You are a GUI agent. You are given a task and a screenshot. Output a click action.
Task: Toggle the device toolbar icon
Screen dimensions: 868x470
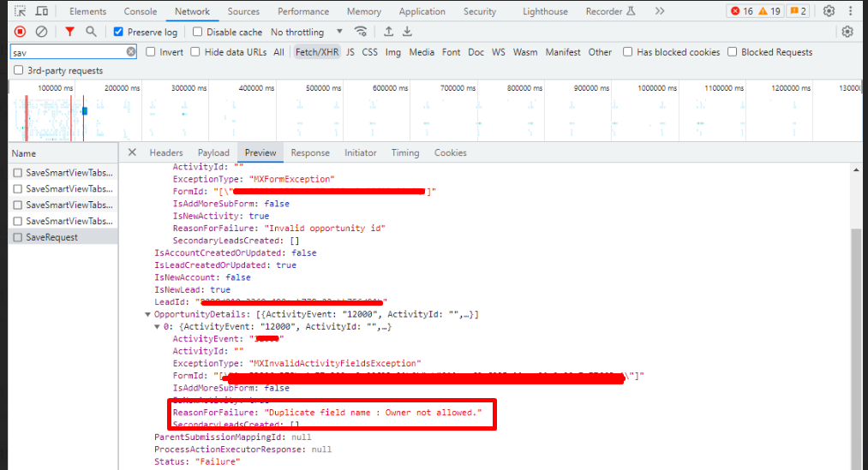tap(41, 11)
